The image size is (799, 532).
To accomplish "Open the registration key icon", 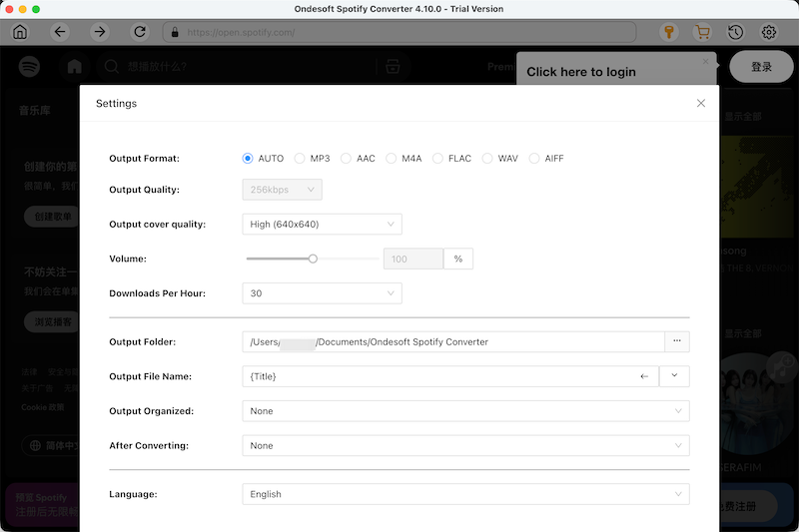I will click(x=669, y=32).
